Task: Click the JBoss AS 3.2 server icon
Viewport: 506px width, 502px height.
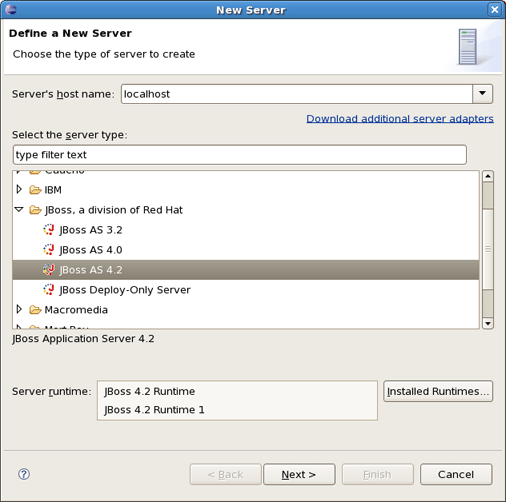Action: [x=49, y=230]
